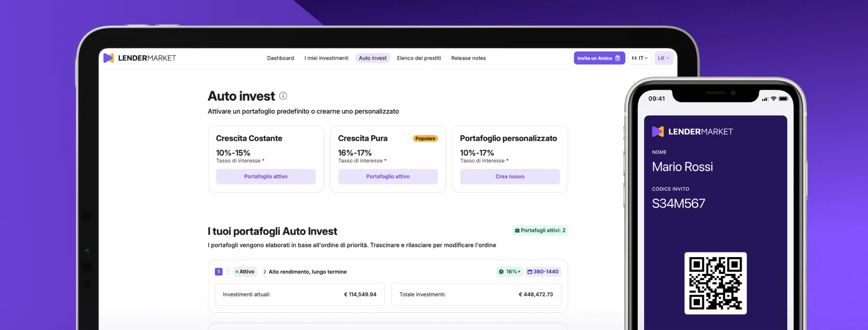Click Portafoglio attivo under Crescita Costante
The height and width of the screenshot is (330, 868).
click(266, 177)
